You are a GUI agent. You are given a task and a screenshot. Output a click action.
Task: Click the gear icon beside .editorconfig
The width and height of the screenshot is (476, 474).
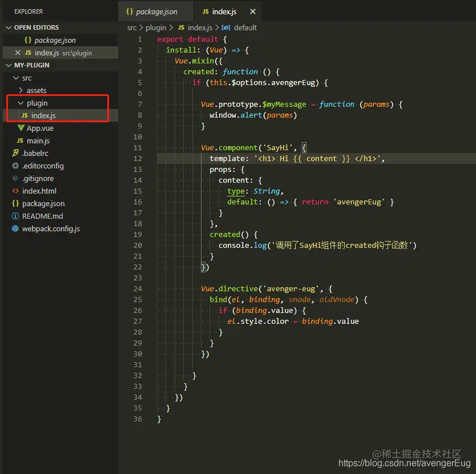pyautogui.click(x=15, y=166)
